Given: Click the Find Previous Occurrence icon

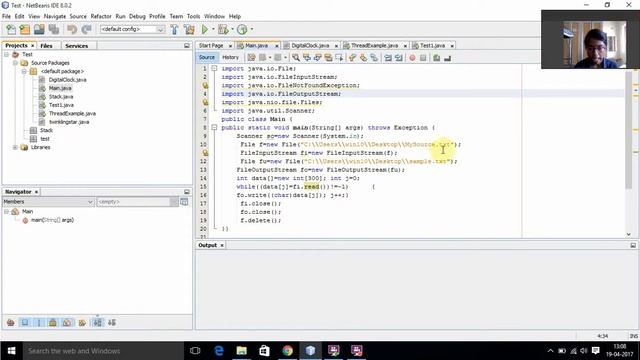Looking at the screenshot, I should (307, 58).
